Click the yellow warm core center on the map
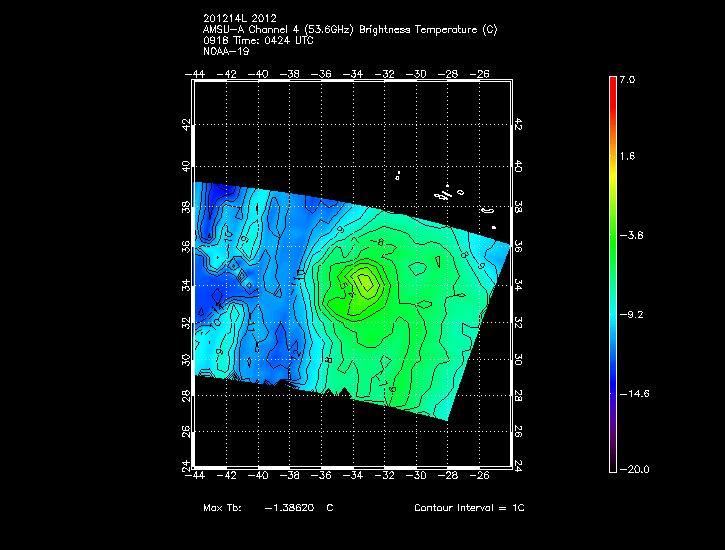725x550 pixels. 366,283
